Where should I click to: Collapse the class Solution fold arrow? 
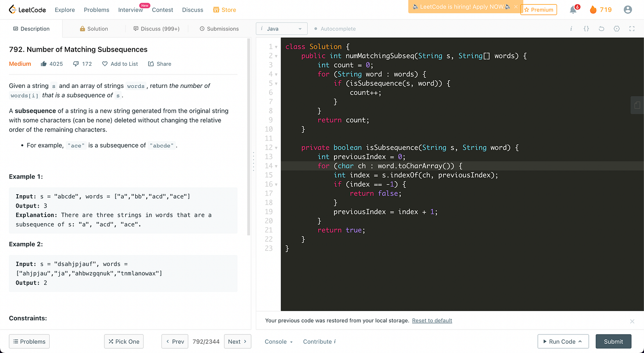pos(276,47)
